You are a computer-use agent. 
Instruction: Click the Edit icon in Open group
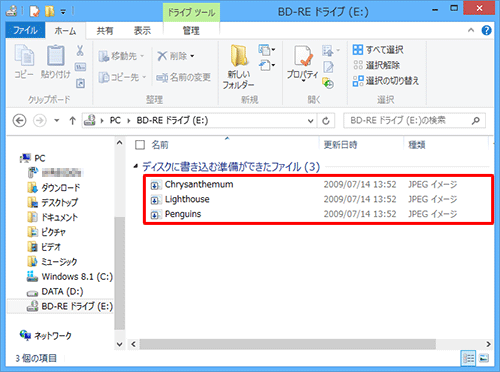tap(328, 67)
